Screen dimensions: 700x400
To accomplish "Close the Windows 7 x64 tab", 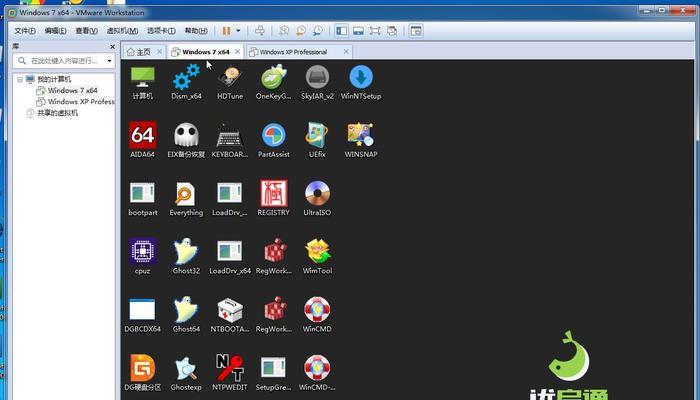I will click(x=237, y=52).
